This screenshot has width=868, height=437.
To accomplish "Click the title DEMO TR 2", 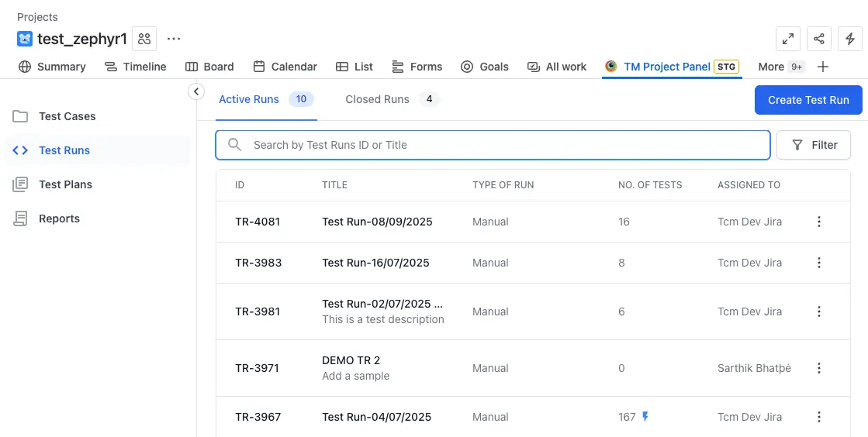I will [x=351, y=360].
